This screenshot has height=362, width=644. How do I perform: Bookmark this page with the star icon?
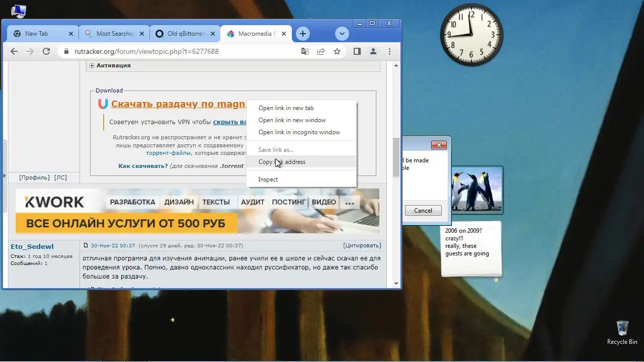tap(337, 51)
